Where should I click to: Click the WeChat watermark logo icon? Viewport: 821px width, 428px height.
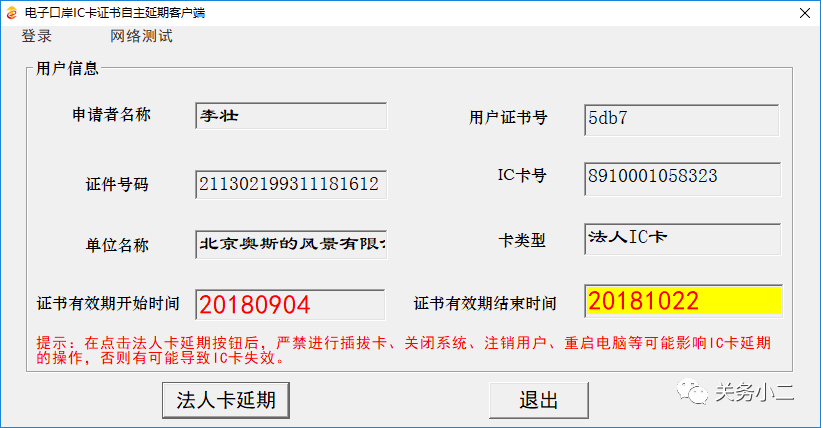click(692, 392)
